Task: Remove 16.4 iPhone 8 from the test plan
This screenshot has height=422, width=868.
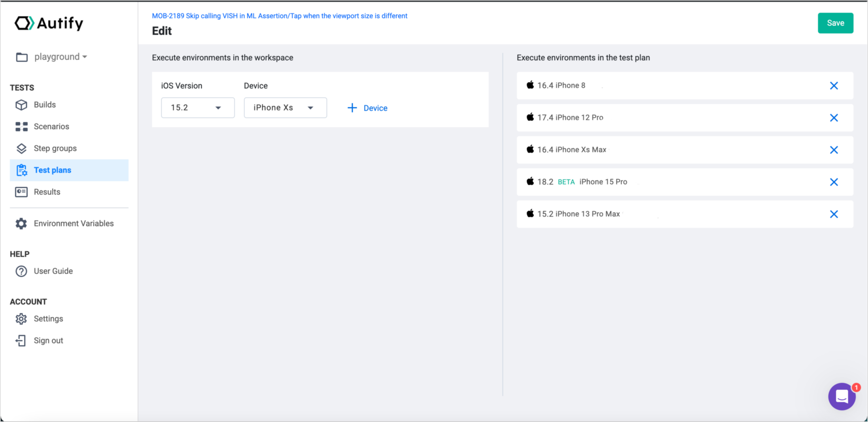Action: [834, 86]
